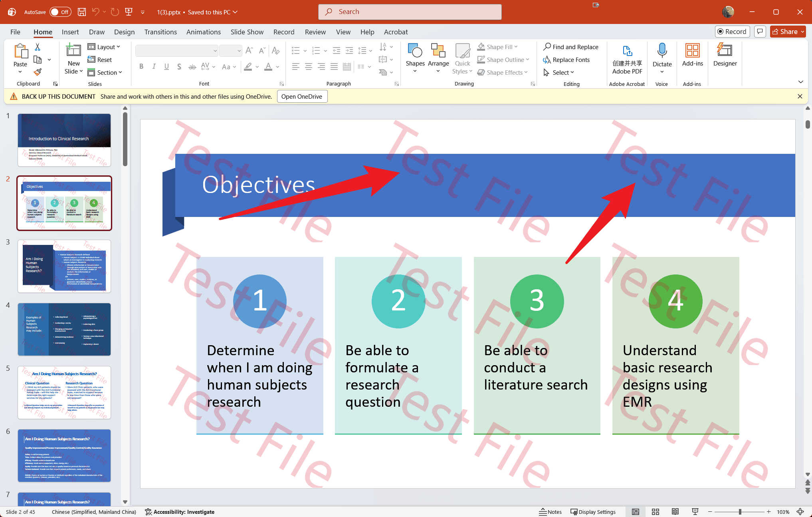Click Replace Fonts
Screen dimensions: 812x517
tap(566, 60)
